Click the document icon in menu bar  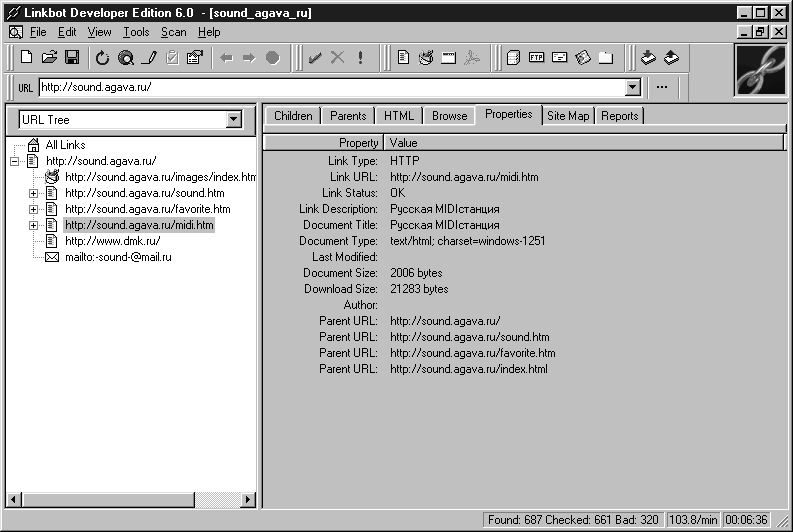click(x=16, y=32)
